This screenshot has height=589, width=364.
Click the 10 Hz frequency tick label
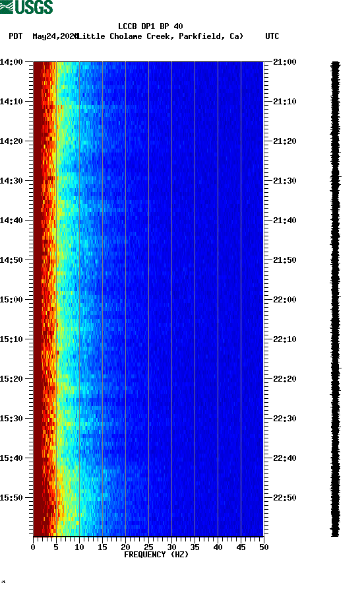coord(79,547)
